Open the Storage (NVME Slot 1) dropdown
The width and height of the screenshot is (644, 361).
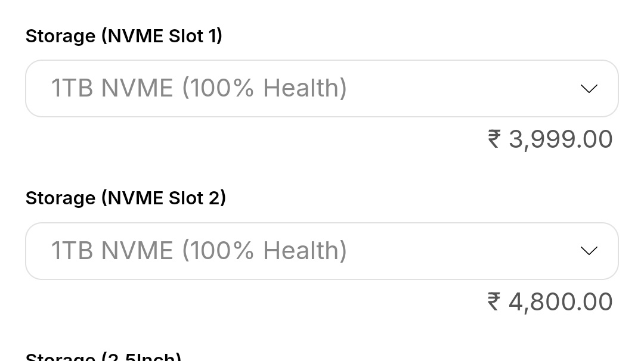[x=321, y=89]
